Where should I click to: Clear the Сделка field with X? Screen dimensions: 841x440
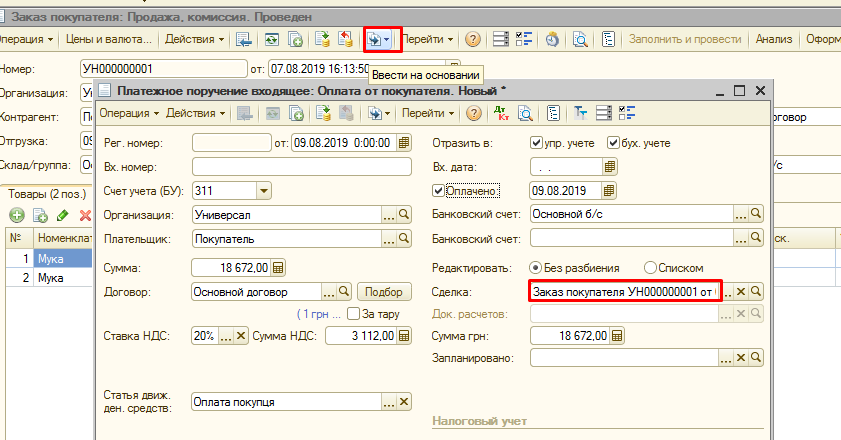coord(741,291)
